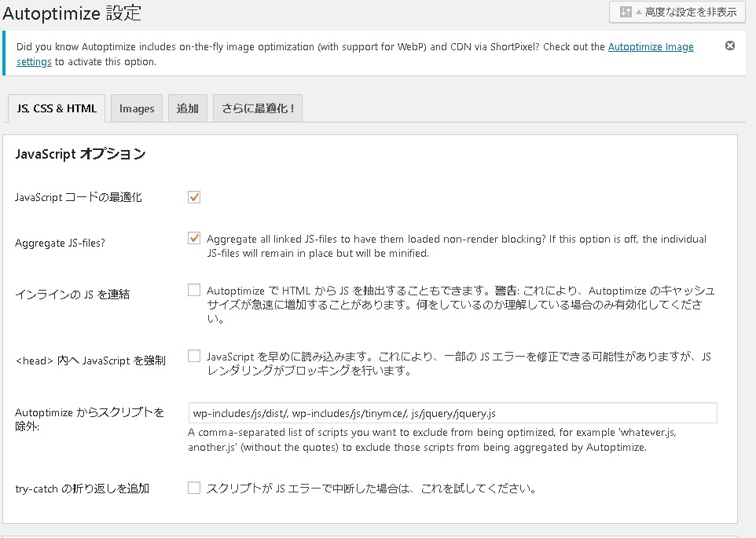Screen dimensions: 756x538
Task: Click the Autoptimize 設定 page title
Action: pos(72,13)
